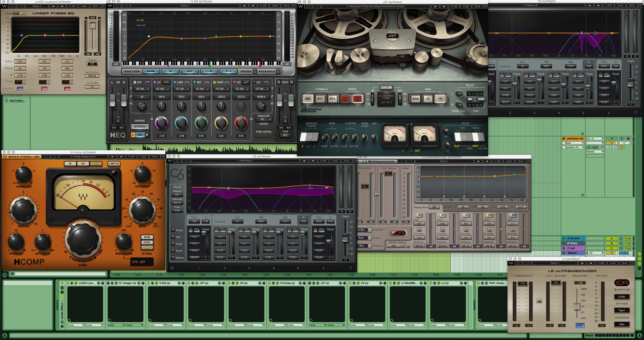Click redo icon in C6 Mastering toolbar
This screenshot has width=644, height=340.
pos(186,161)
